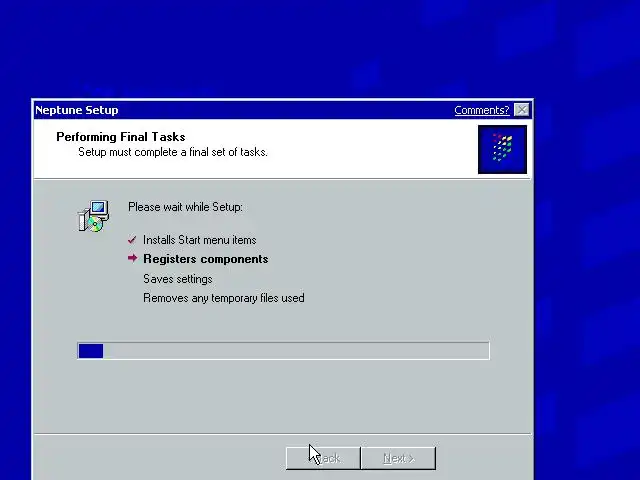Select the "Registers components" step text

coord(206,259)
